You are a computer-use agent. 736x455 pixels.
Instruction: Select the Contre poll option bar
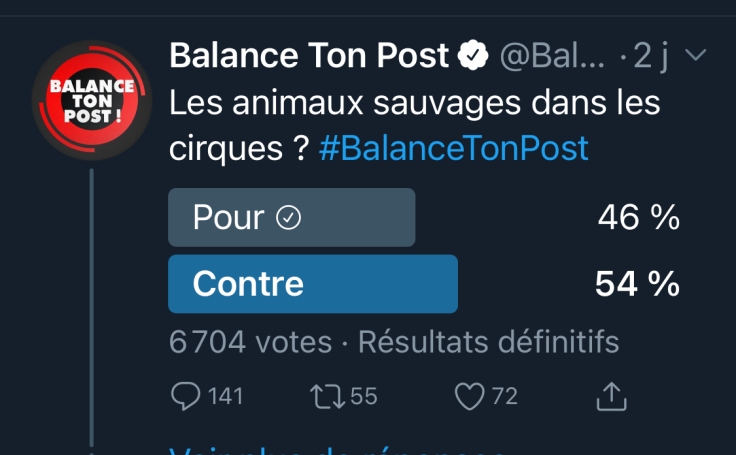313,284
